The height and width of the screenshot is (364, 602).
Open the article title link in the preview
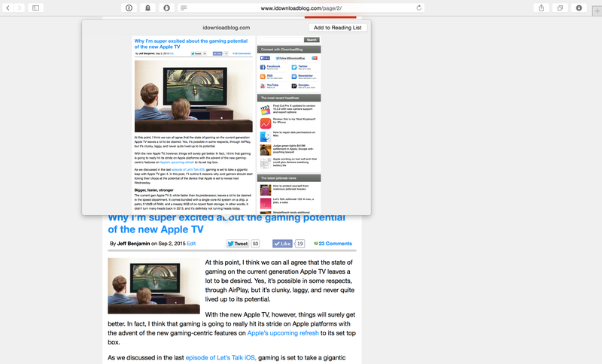(x=191, y=44)
